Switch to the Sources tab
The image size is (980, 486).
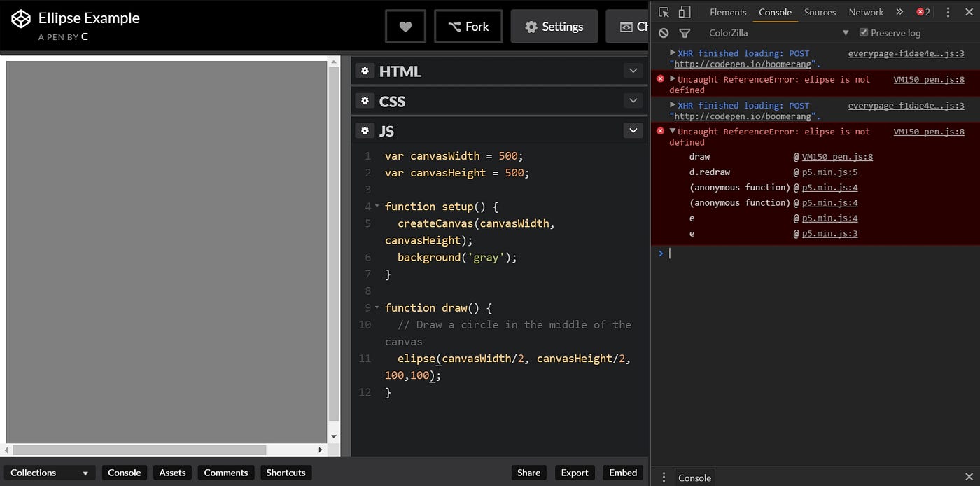click(820, 12)
